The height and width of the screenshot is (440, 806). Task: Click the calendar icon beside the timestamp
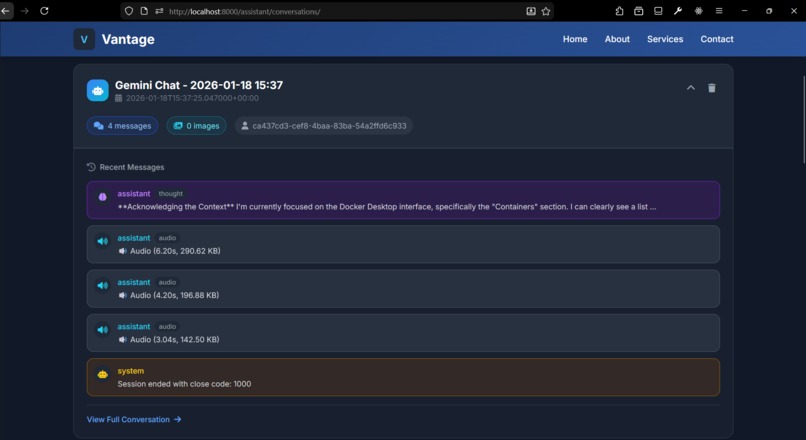pos(119,98)
